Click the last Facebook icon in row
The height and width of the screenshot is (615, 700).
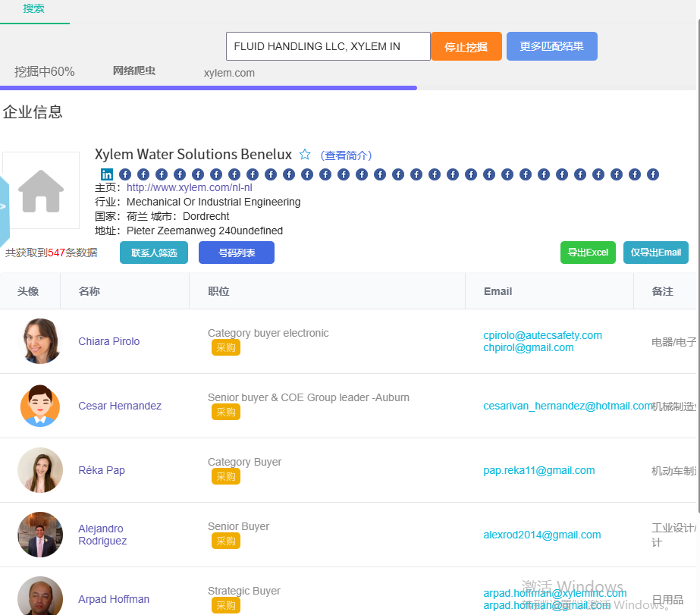pos(653,174)
